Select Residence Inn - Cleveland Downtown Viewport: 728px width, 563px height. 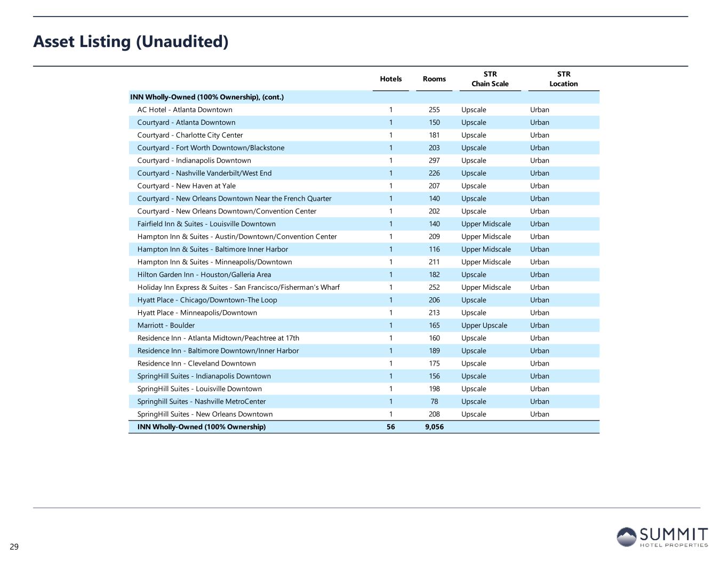pyautogui.click(x=196, y=364)
